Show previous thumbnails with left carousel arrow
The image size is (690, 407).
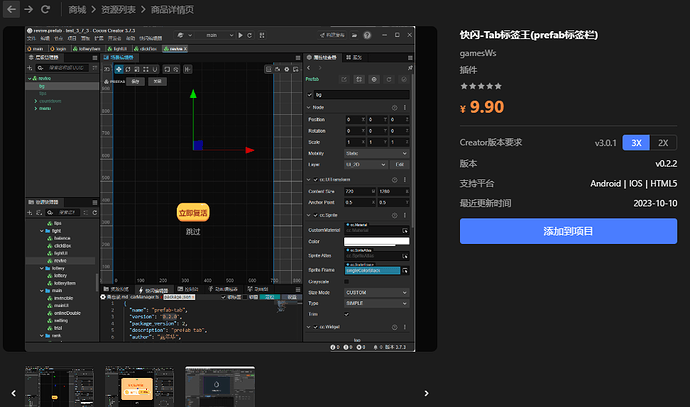14,393
